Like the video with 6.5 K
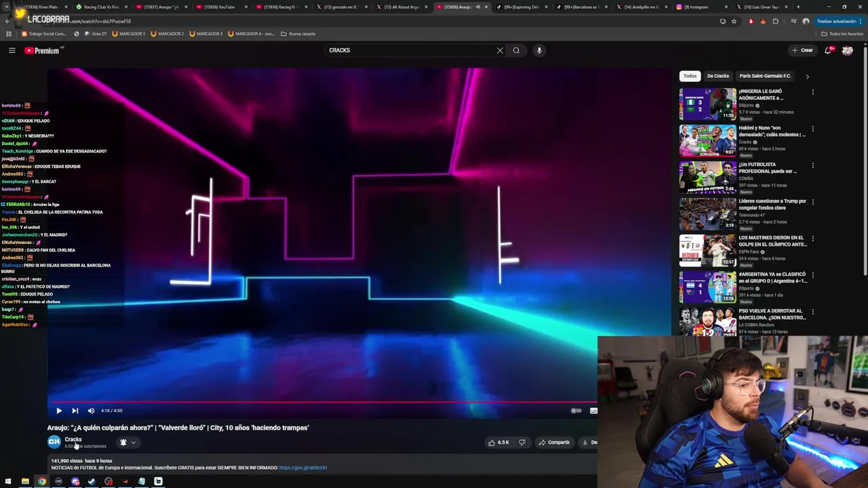The height and width of the screenshot is (488, 868). click(x=498, y=443)
